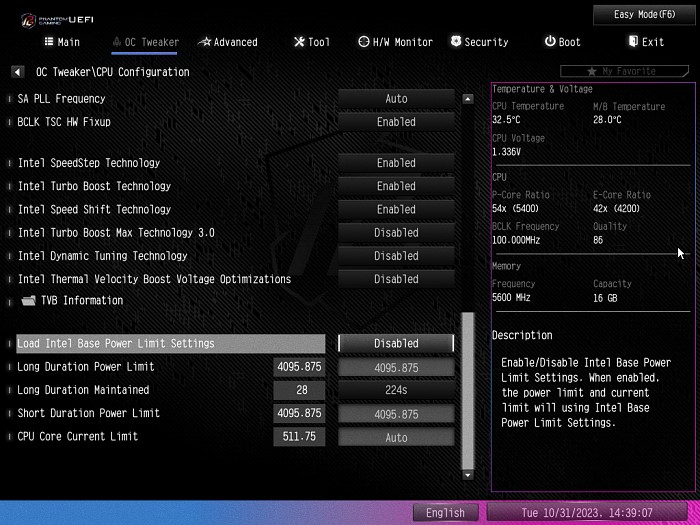Click the date and time display

(x=587, y=512)
